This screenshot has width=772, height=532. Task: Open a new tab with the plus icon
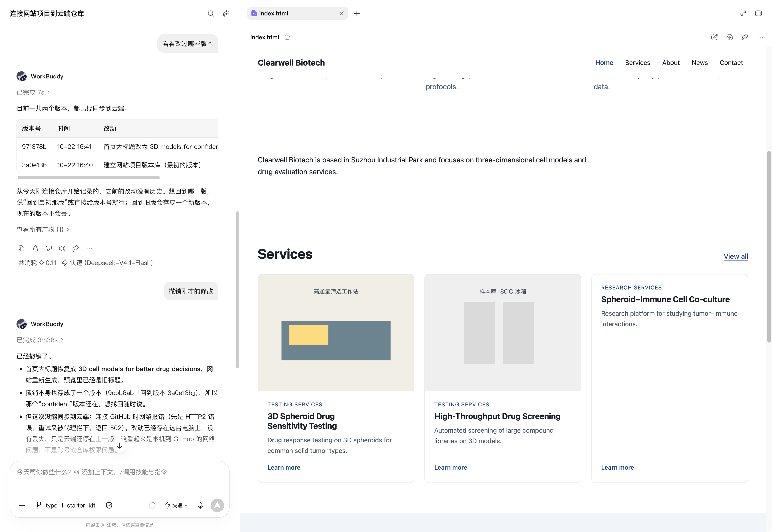point(357,13)
